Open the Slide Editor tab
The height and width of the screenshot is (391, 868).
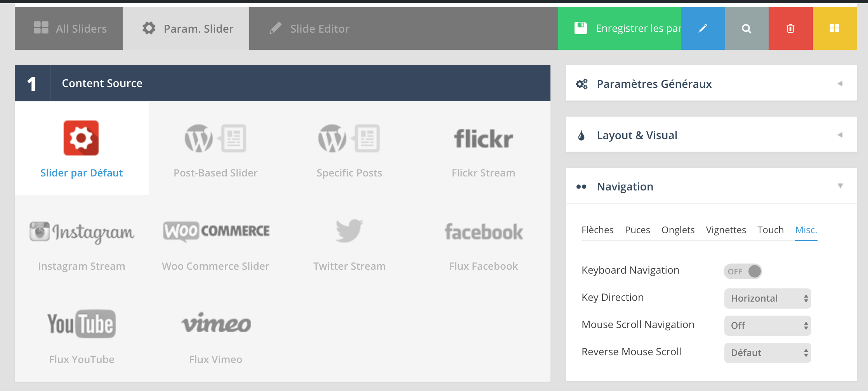point(309,28)
